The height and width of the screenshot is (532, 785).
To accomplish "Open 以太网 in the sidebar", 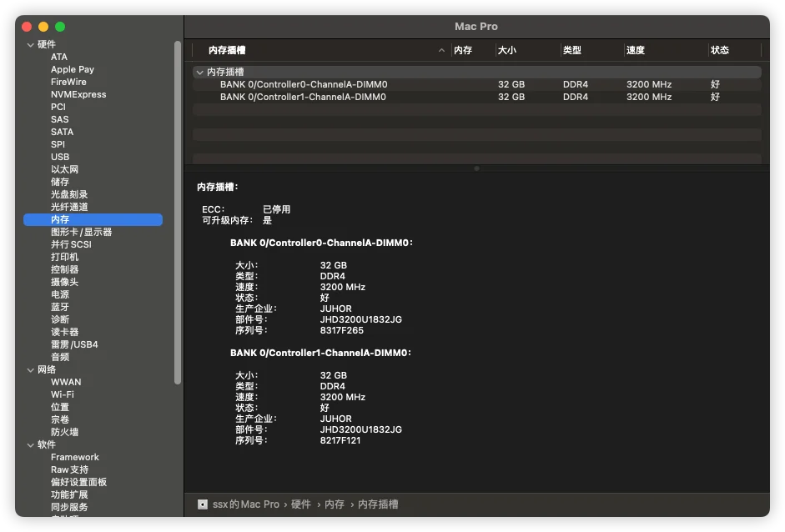I will [x=64, y=169].
